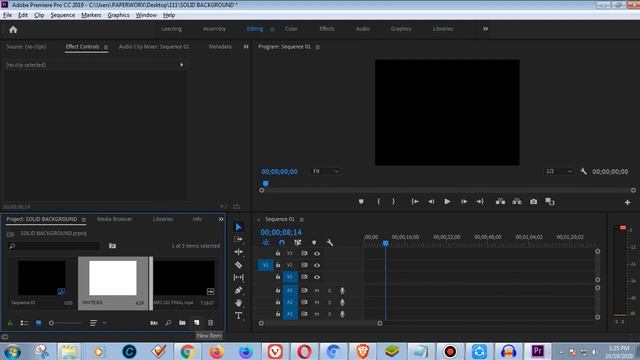
Task: Open Program: Sequence 01 panel menu
Action: pos(318,47)
